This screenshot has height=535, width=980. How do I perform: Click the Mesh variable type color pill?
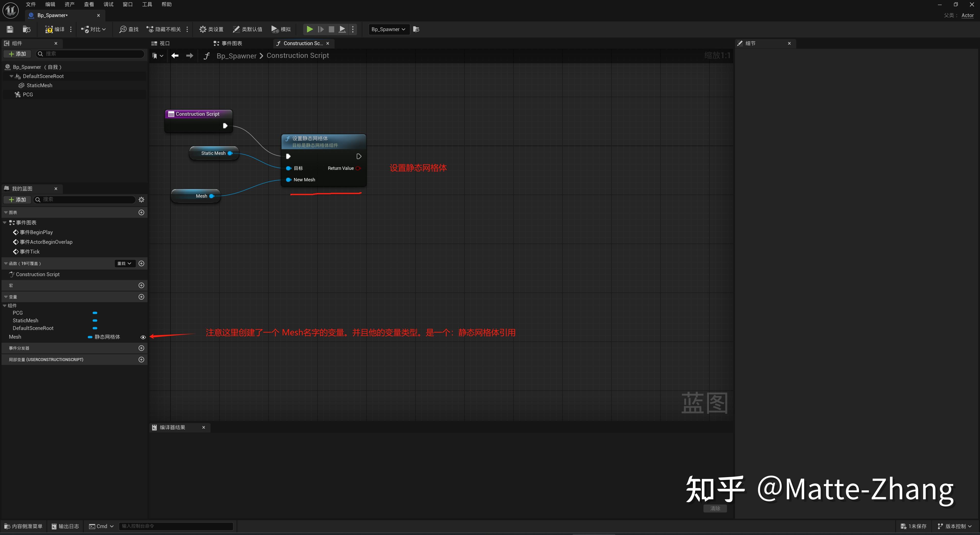[90, 337]
